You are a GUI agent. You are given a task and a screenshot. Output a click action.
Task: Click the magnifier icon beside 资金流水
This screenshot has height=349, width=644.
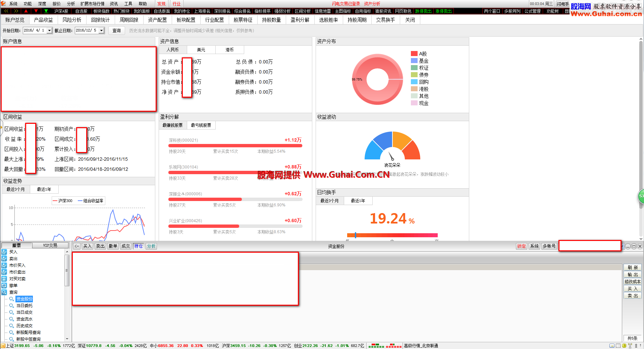coord(12,319)
